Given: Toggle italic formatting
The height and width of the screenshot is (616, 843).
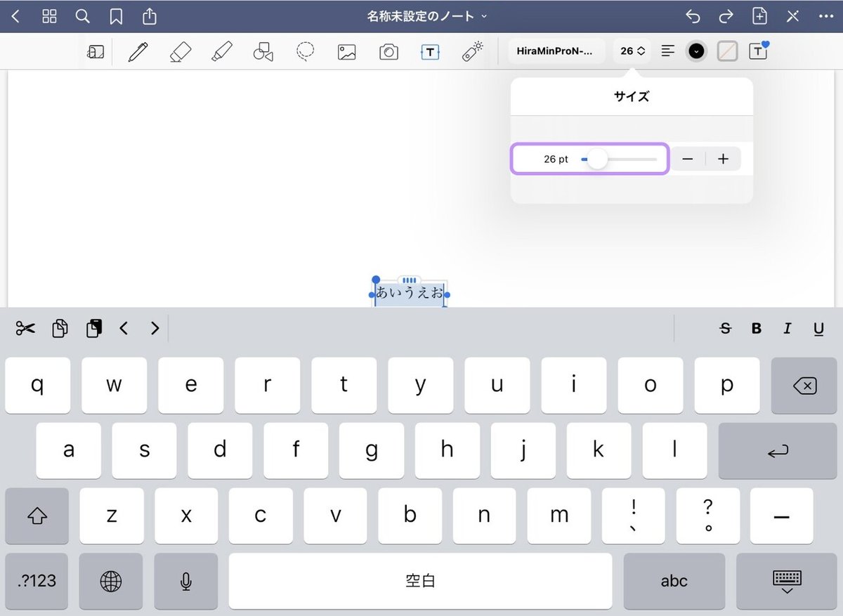Looking at the screenshot, I should tap(787, 328).
